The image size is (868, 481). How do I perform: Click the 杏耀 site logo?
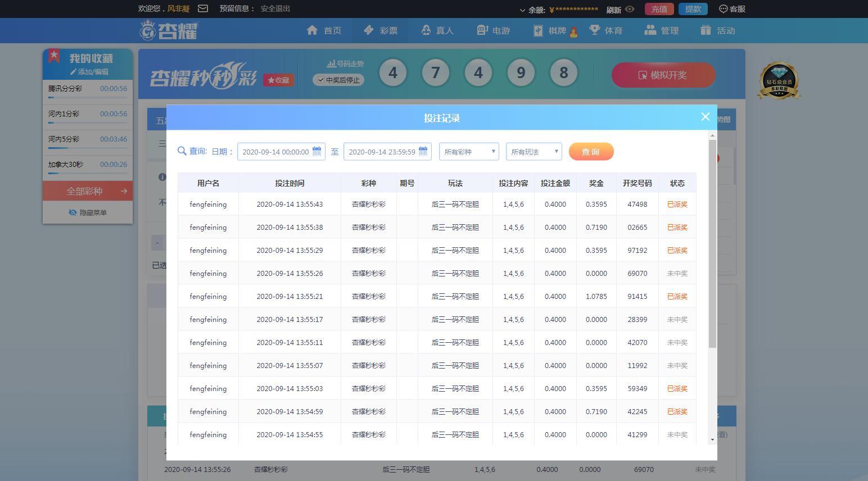pyautogui.click(x=169, y=30)
